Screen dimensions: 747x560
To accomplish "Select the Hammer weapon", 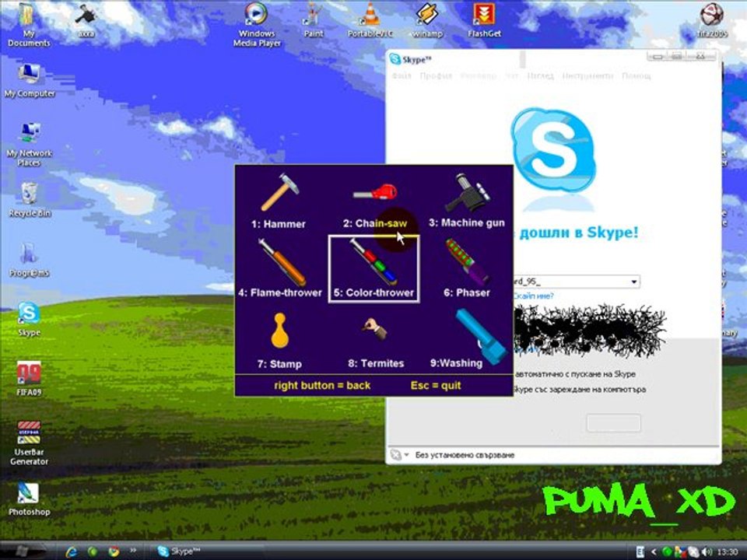I will tap(279, 201).
